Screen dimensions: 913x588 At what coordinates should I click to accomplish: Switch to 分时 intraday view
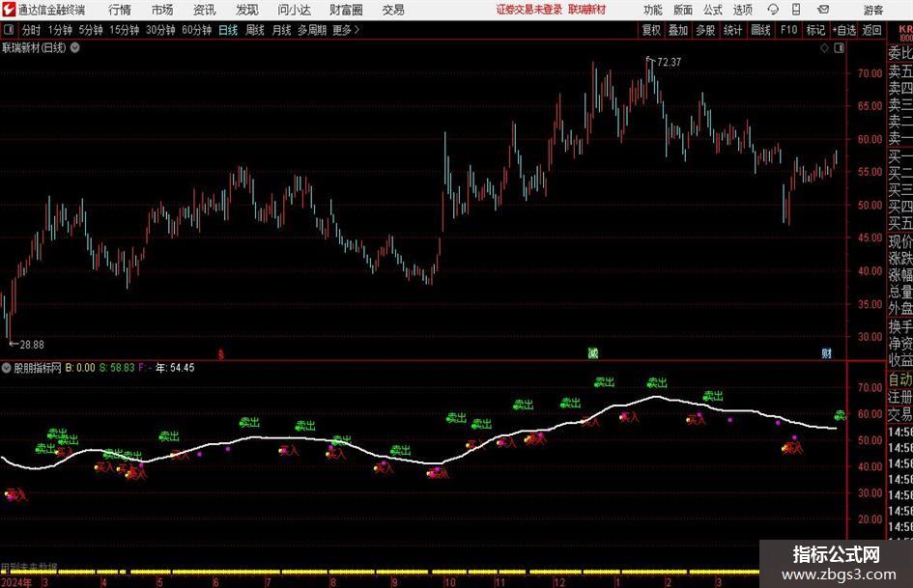pos(32,30)
